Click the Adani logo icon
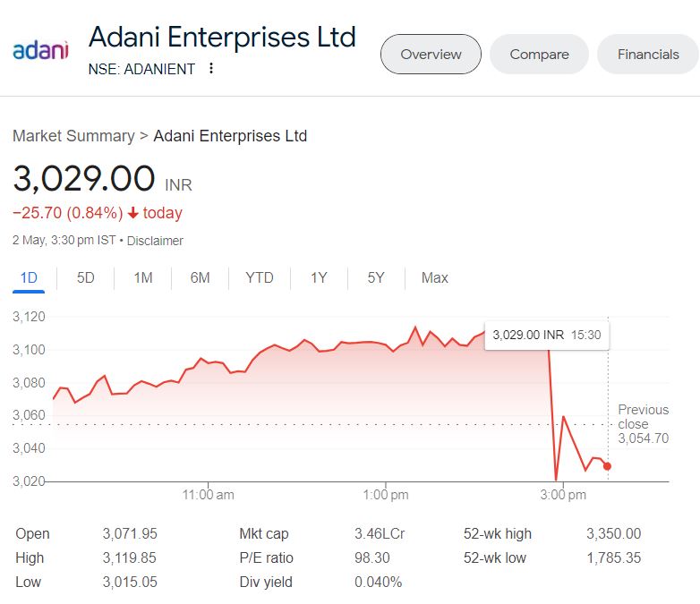The height and width of the screenshot is (604, 700). 40,50
